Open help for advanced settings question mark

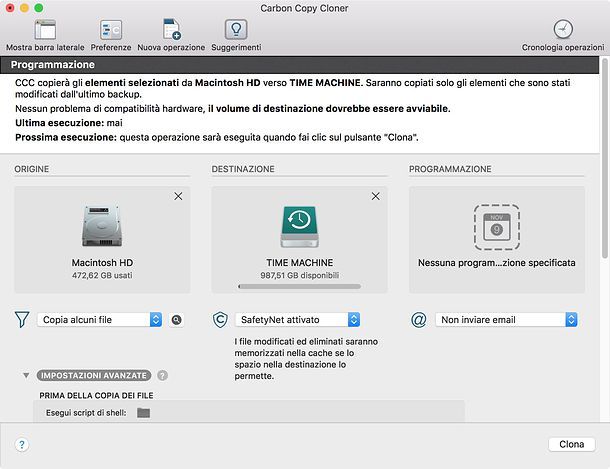point(163,376)
